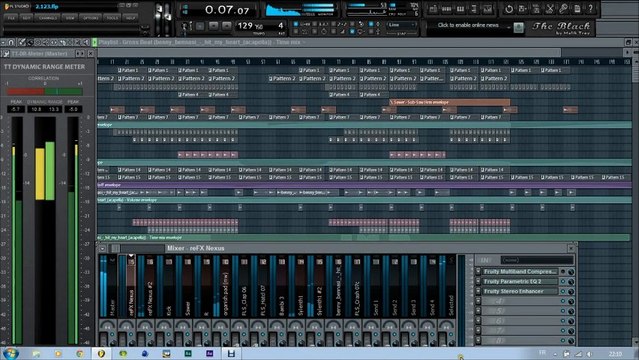
Task: Open the FILE menu
Action: pos(11,18)
